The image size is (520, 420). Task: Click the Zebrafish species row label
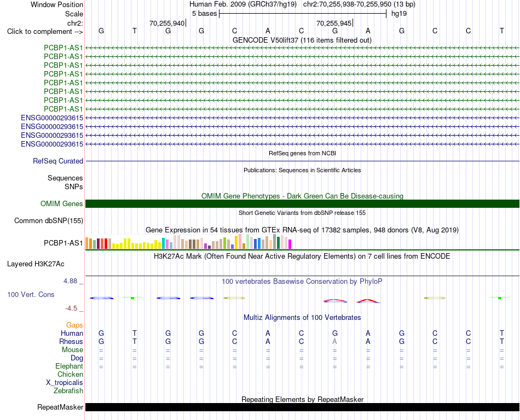coord(68,391)
